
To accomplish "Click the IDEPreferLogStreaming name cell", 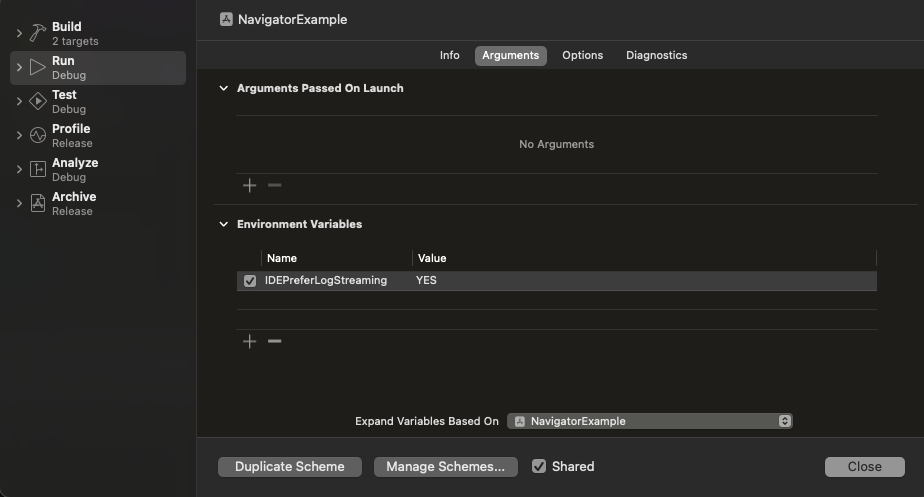I will 325,281.
